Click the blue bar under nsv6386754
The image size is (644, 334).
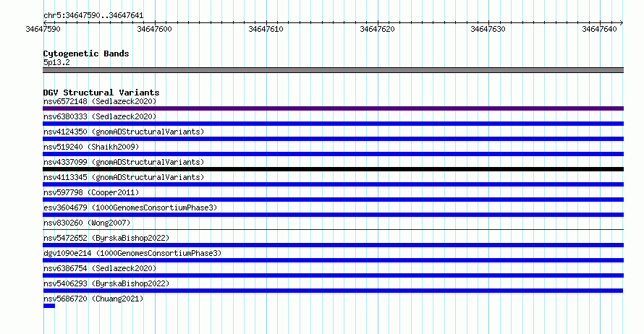click(x=333, y=275)
